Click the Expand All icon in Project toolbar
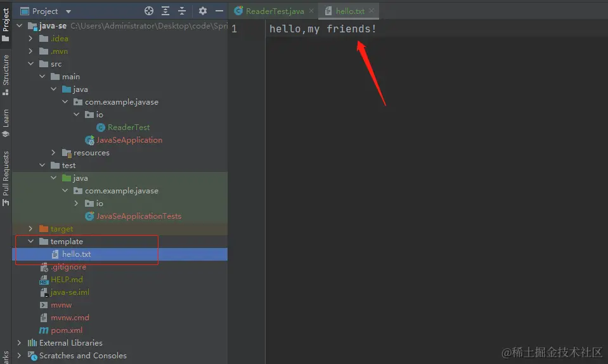This screenshot has height=364, width=608. pos(165,11)
